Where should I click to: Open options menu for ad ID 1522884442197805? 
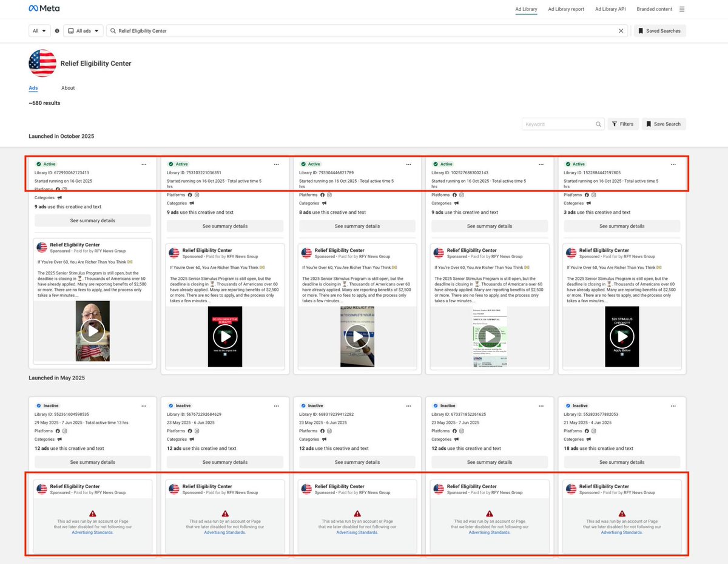point(673,164)
